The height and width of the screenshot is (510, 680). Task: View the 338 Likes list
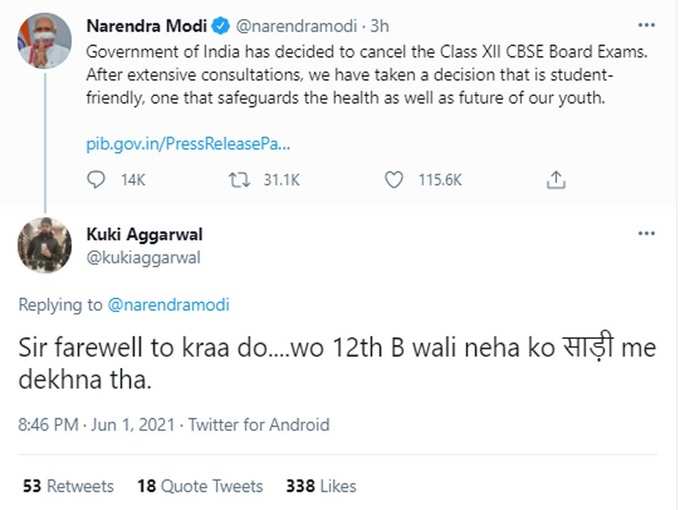point(321,486)
